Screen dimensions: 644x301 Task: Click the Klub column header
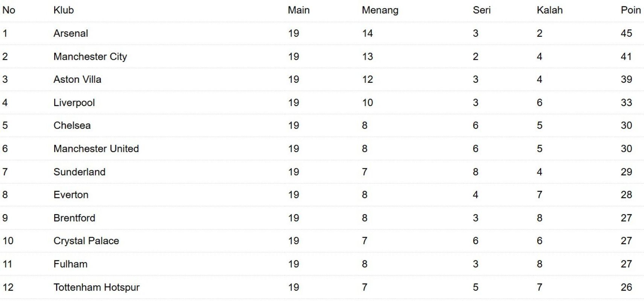(64, 10)
